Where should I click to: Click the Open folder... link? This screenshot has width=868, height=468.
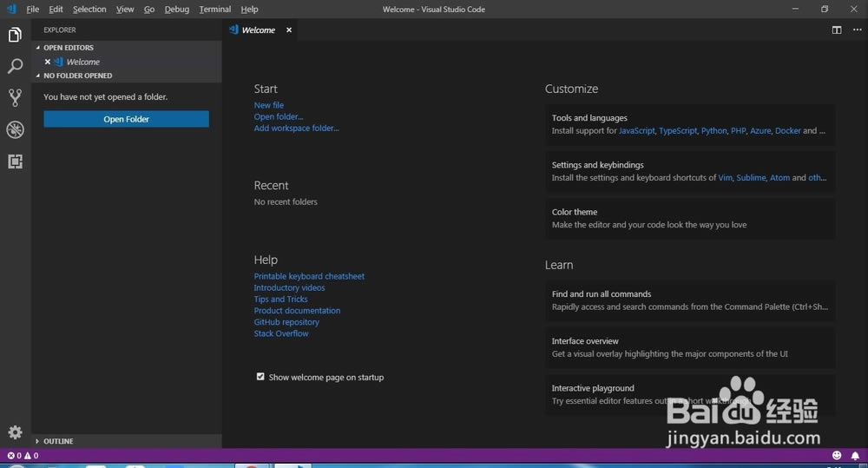point(279,117)
